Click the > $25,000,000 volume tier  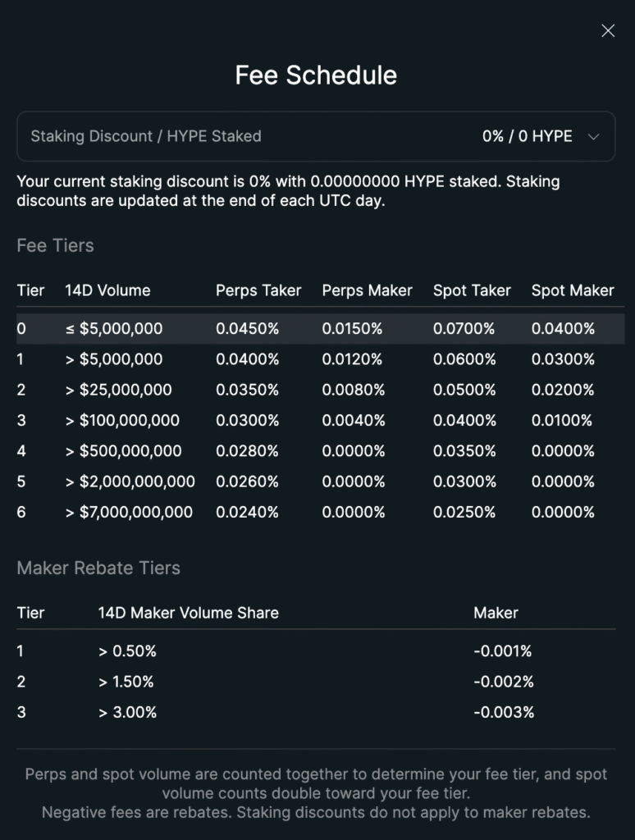click(x=118, y=390)
